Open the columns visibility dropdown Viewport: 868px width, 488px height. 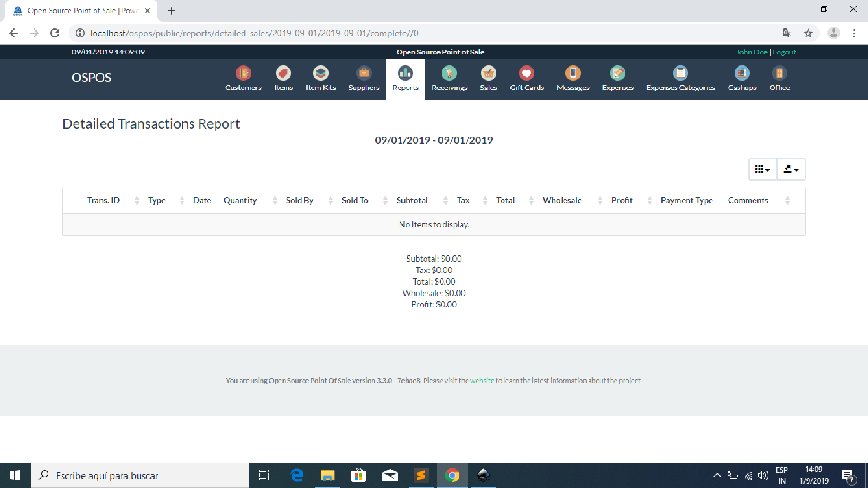coord(762,169)
